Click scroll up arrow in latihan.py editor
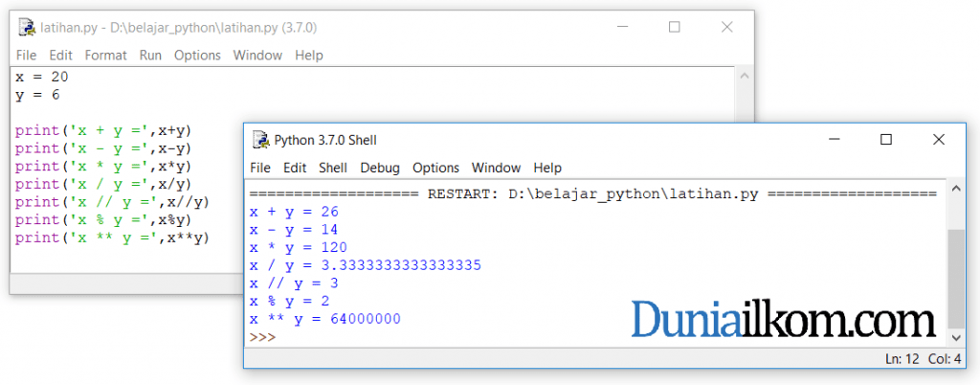This screenshot has width=980, height=385. (x=743, y=76)
